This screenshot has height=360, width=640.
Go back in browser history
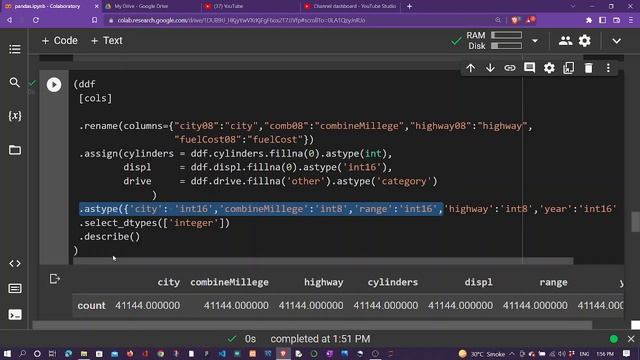[9, 20]
